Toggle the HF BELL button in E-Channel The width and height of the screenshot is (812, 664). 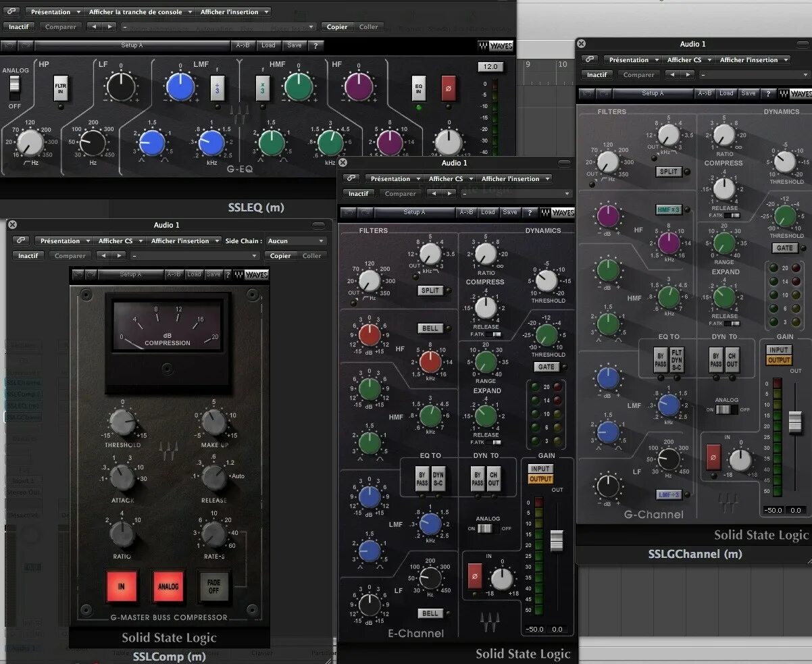[430, 328]
